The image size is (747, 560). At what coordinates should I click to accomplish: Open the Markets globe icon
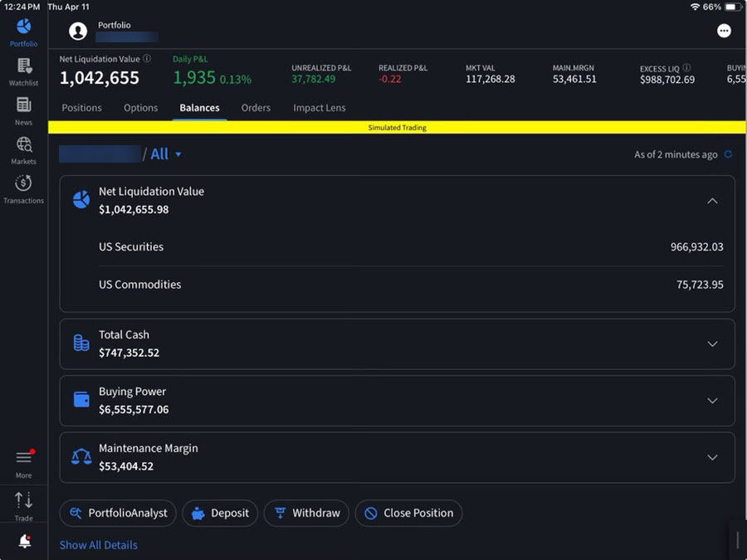(24, 144)
